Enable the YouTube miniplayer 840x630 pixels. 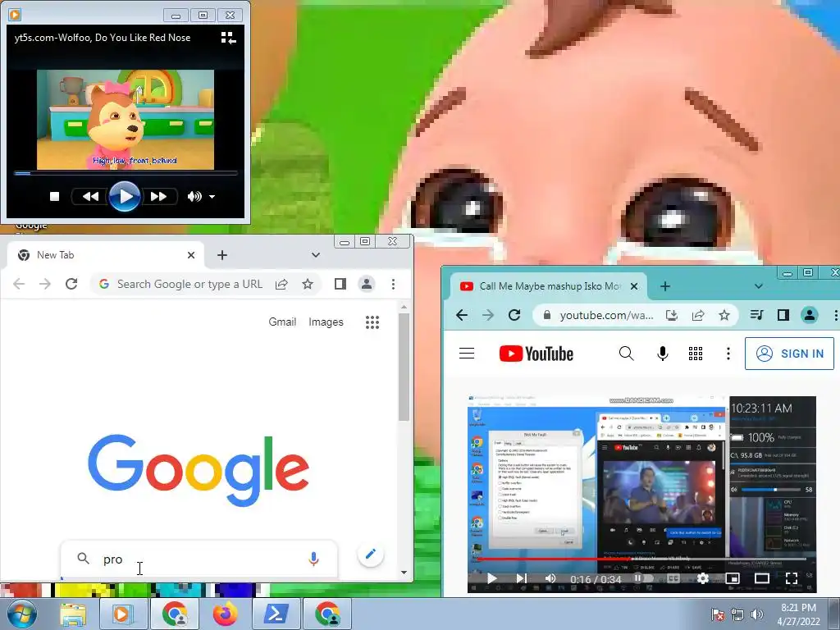733,578
